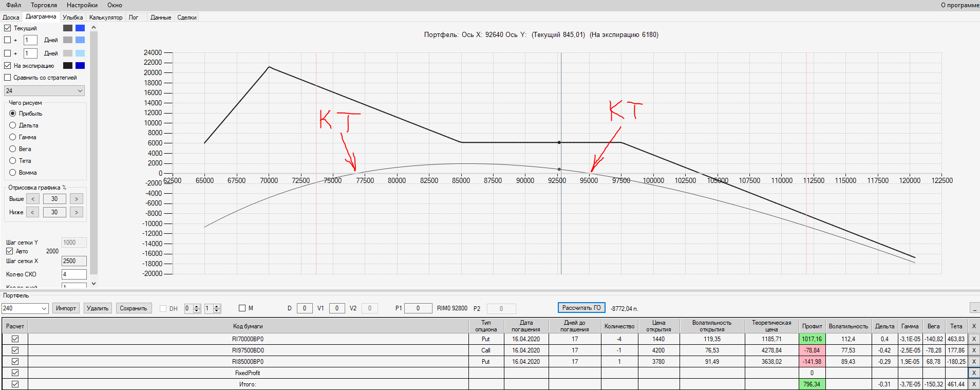This screenshot has width=980, height=390.
Task: Click the Рассчитать ГО button
Action: 581,308
